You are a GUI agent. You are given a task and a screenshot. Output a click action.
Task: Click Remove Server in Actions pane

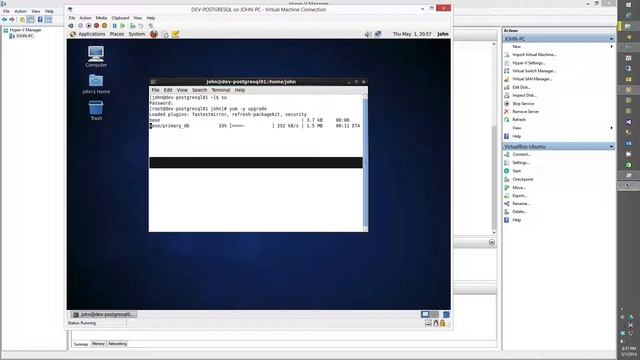tap(526, 111)
